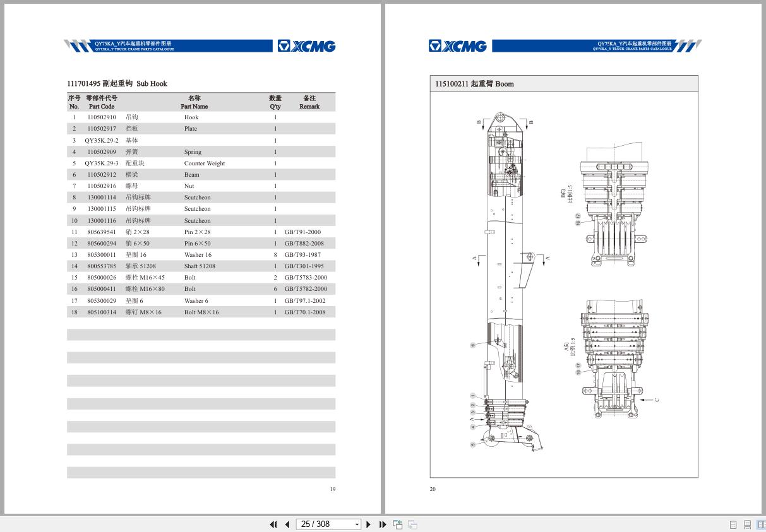Screen dimensions: 766x532
Task: Select part code 805000411
Action: coord(102,289)
